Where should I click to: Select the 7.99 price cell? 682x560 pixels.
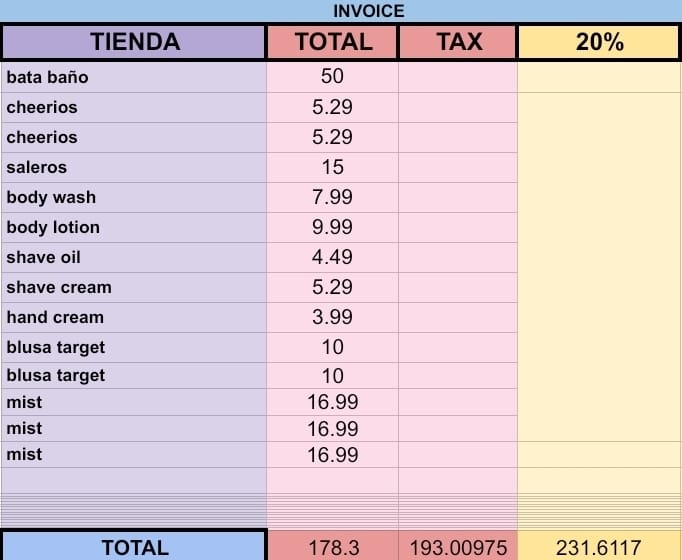(333, 197)
